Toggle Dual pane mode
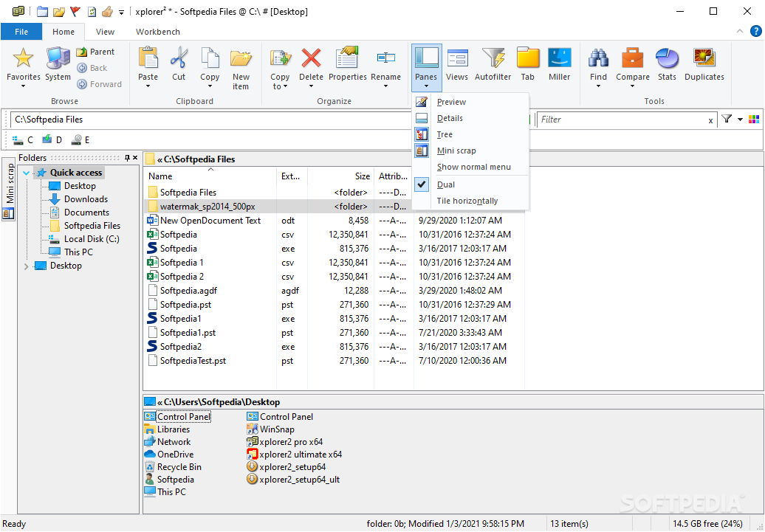The width and height of the screenshot is (765, 532). (446, 184)
